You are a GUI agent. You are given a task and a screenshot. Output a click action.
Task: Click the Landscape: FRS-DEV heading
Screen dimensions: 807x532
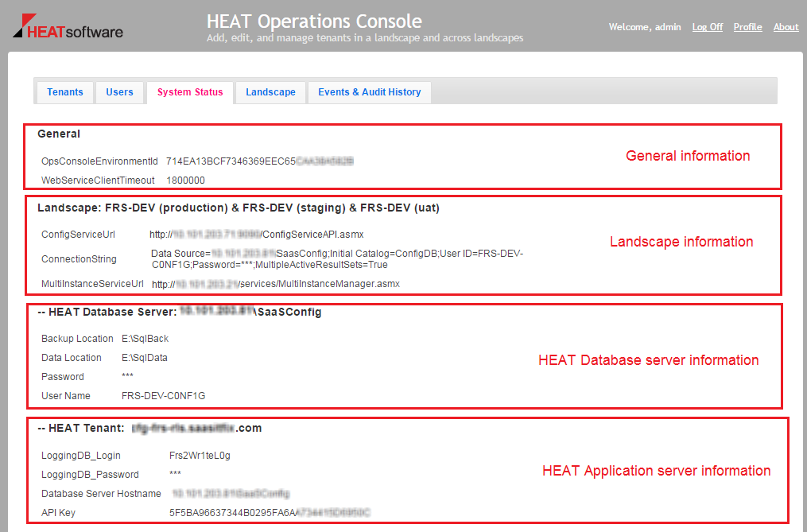pyautogui.click(x=239, y=208)
